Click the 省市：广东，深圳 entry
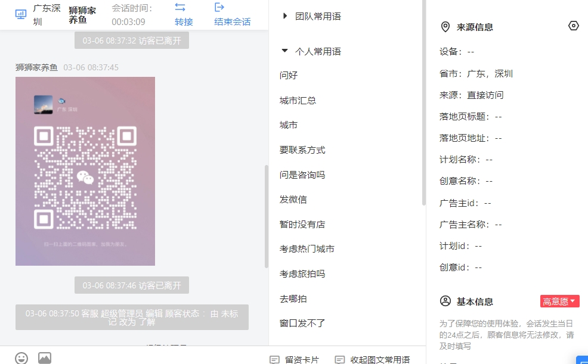 [476, 74]
